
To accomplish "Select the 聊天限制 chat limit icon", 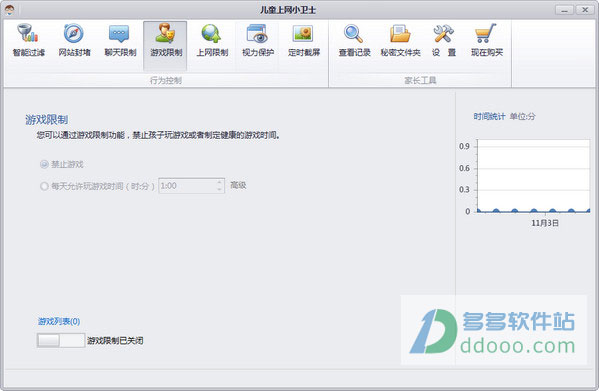I will 120,34.
